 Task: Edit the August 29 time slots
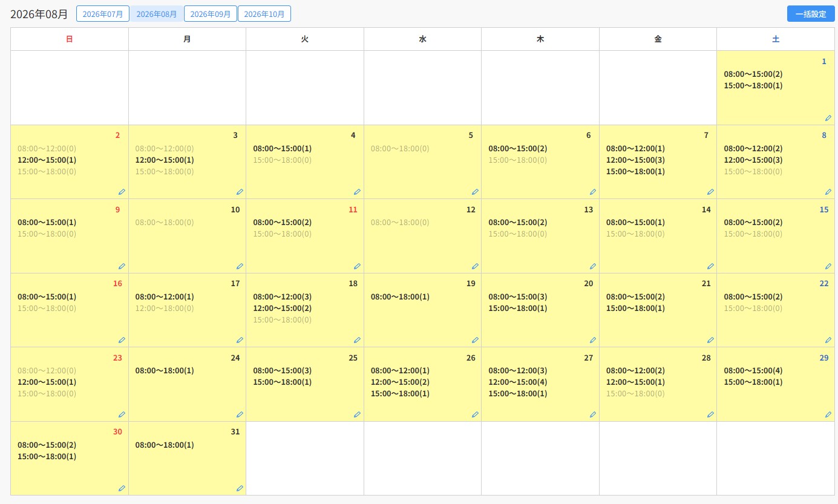[x=828, y=414]
